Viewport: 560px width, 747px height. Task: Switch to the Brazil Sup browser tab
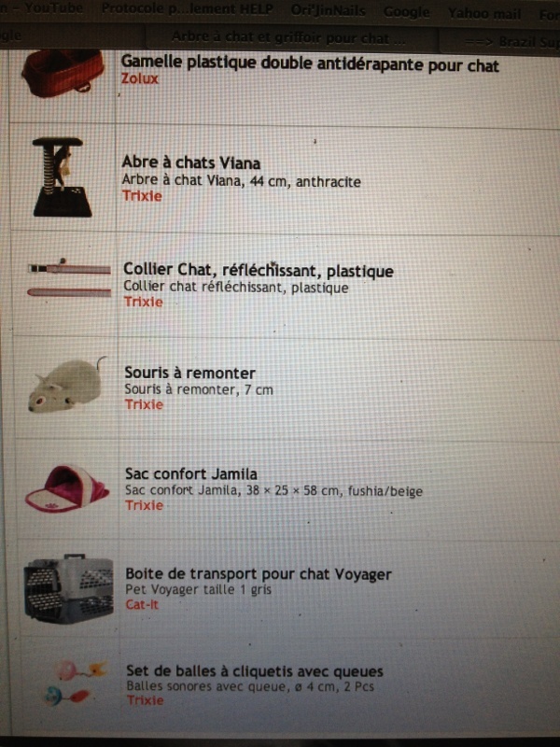coord(500,41)
